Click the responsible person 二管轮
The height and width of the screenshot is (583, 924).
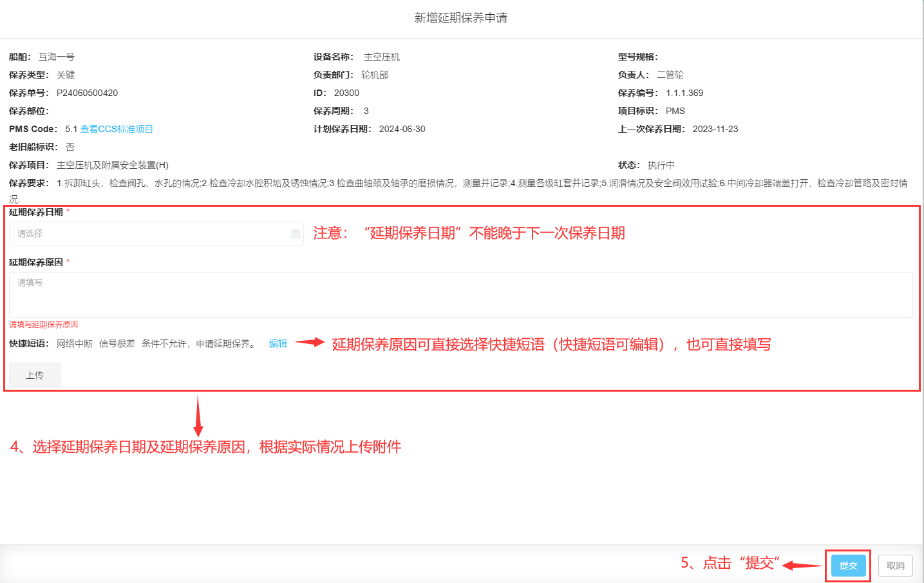[x=670, y=75]
